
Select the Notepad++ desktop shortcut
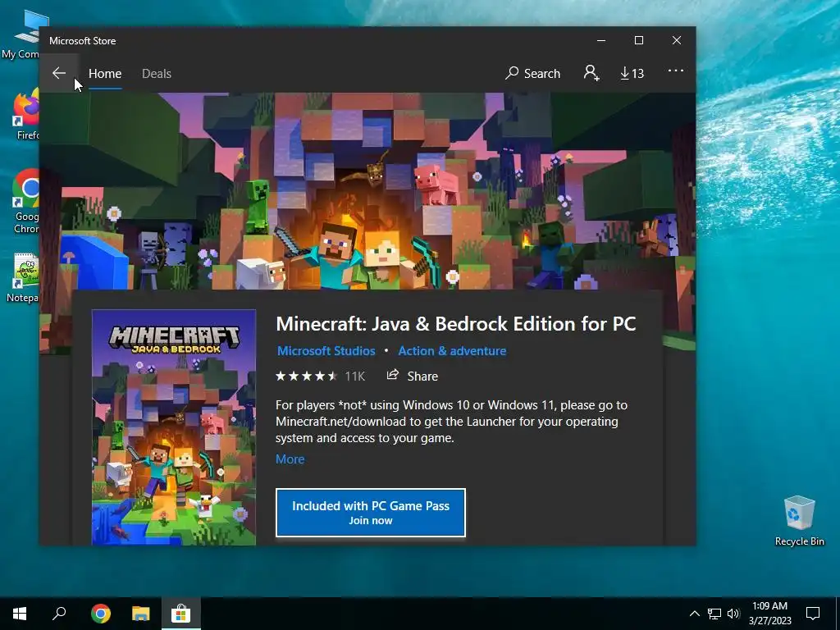click(24, 277)
